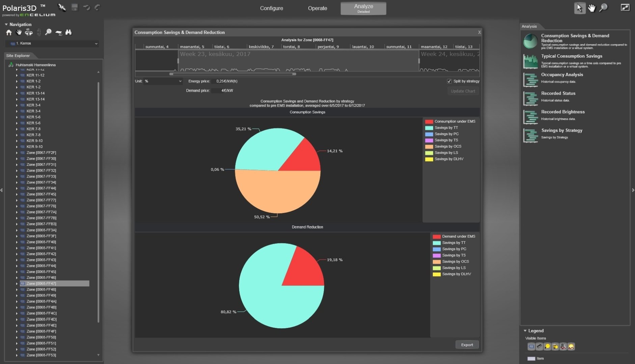Click Demand under EMS red swatch
Screen dimensions: 635x364
437,237
